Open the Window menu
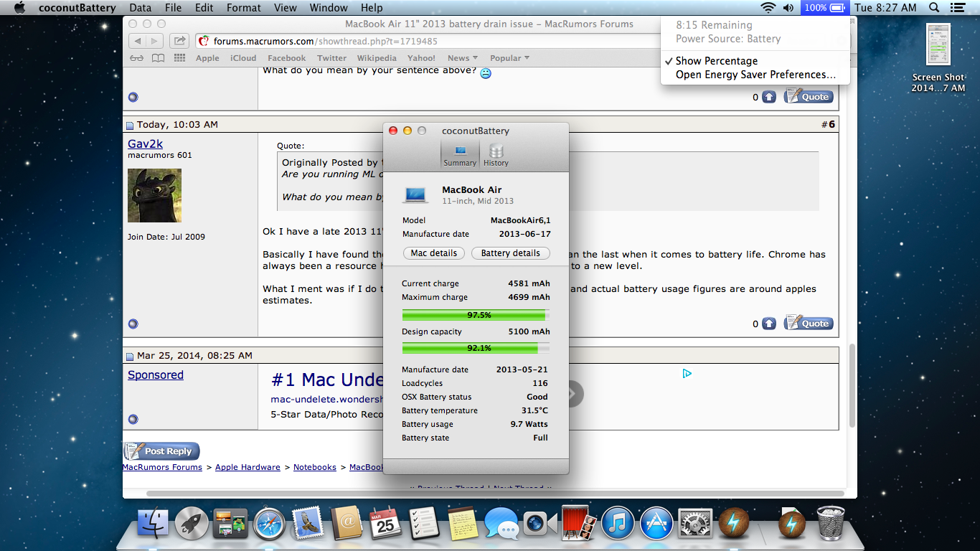980x551 pixels. [x=328, y=8]
